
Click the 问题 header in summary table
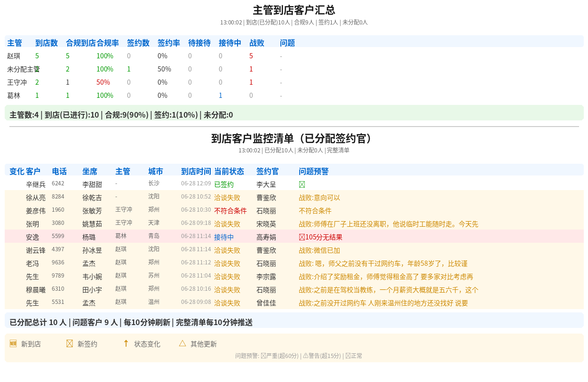pos(287,43)
